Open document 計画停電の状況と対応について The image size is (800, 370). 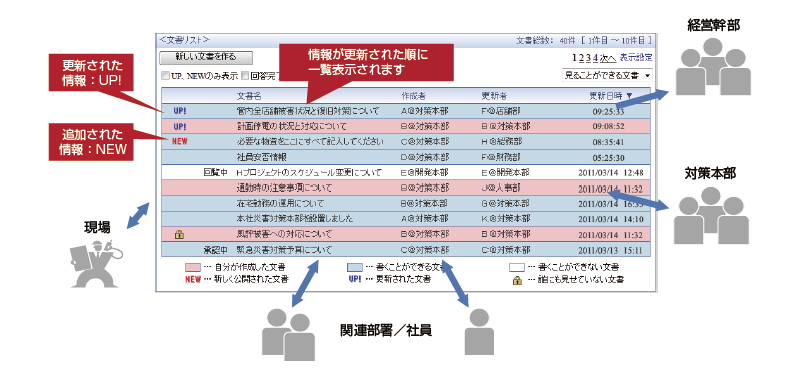click(291, 126)
